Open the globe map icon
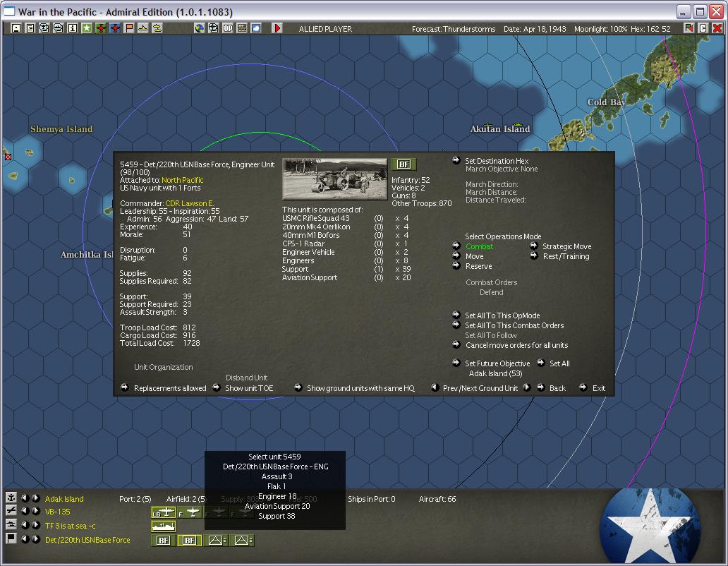This screenshot has width=728, height=566. [199, 28]
